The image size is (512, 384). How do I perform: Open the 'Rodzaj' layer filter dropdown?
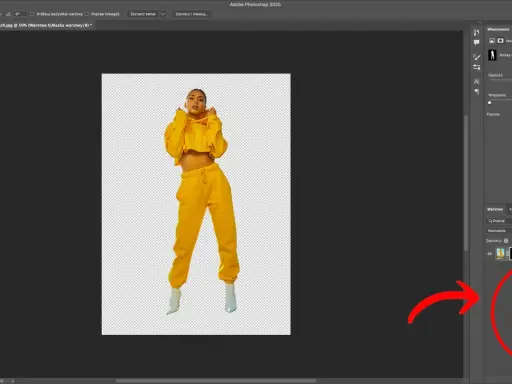point(499,221)
